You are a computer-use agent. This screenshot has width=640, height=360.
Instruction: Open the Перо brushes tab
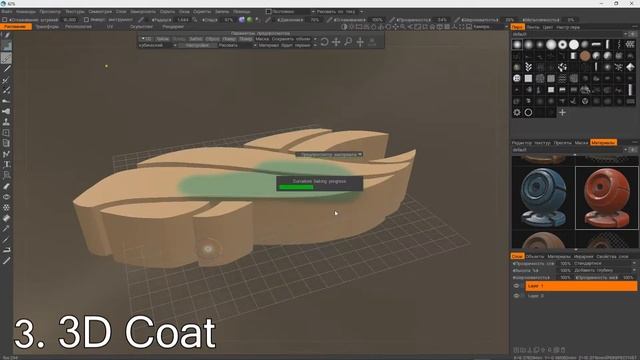[517, 27]
